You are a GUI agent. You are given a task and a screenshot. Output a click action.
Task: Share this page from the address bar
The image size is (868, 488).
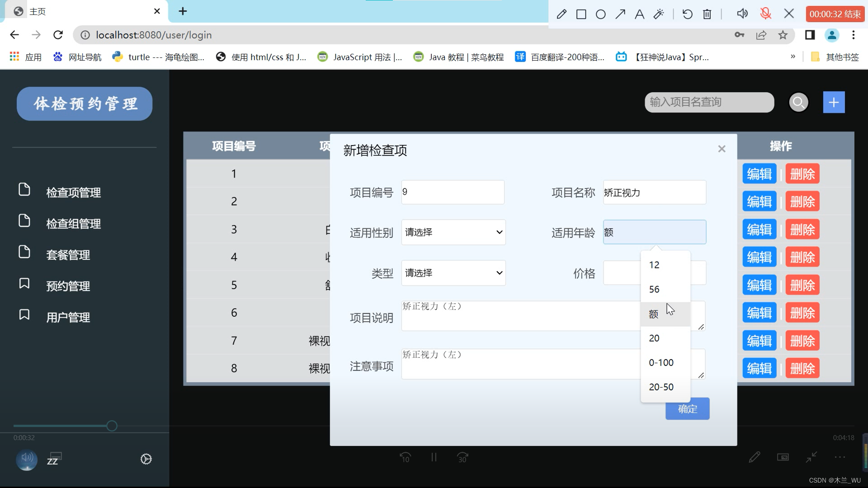(761, 35)
